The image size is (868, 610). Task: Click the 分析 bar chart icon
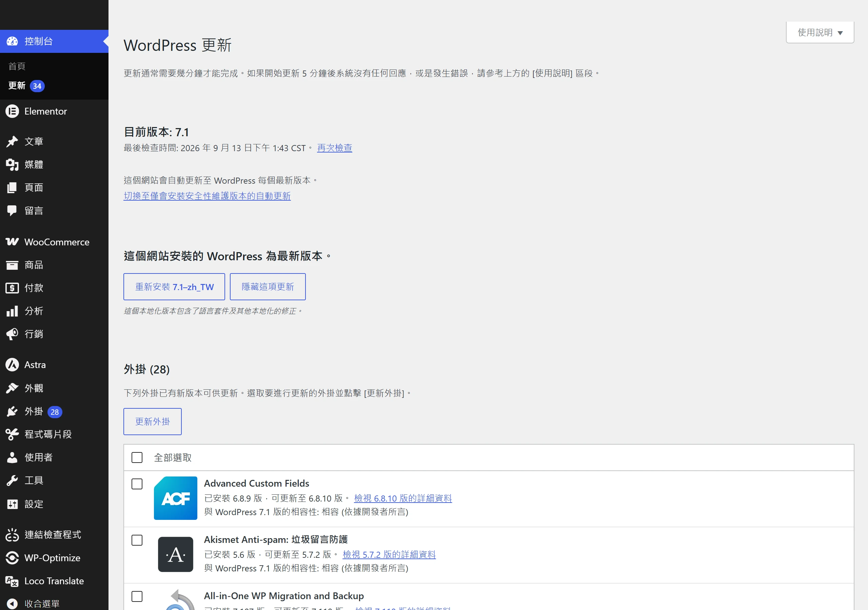pos(12,311)
